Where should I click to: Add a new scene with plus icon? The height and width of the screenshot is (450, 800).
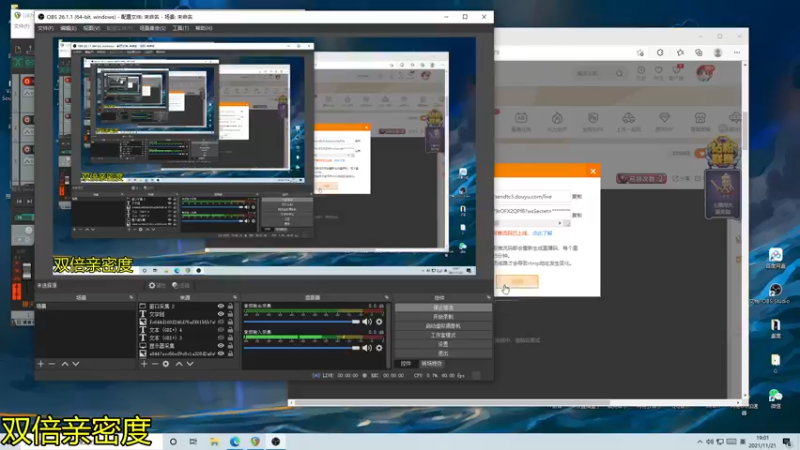41,364
